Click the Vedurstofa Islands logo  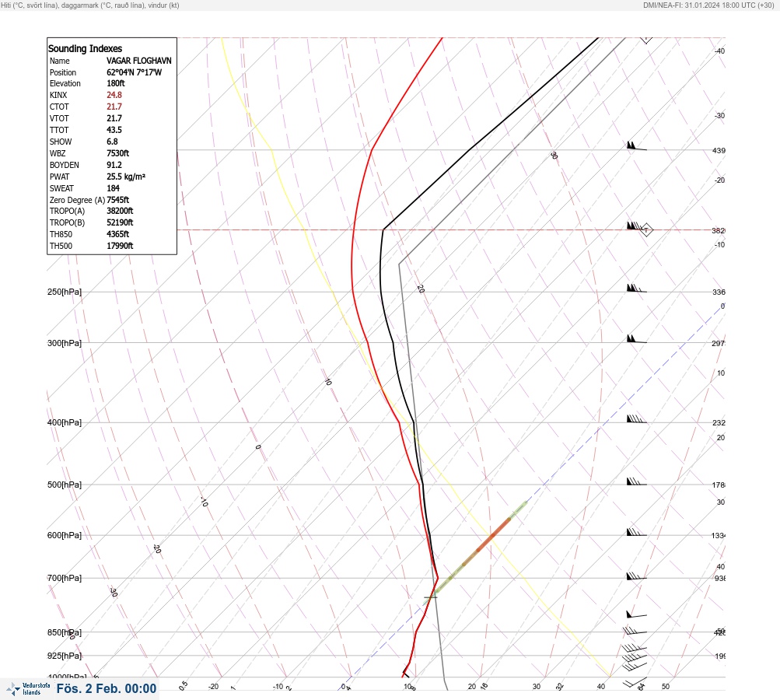point(28,689)
